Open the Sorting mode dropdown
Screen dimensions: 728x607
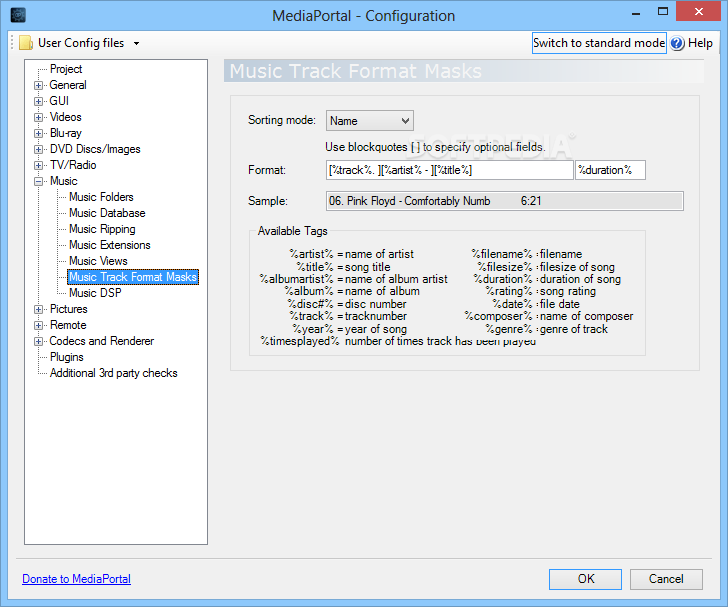click(x=370, y=121)
